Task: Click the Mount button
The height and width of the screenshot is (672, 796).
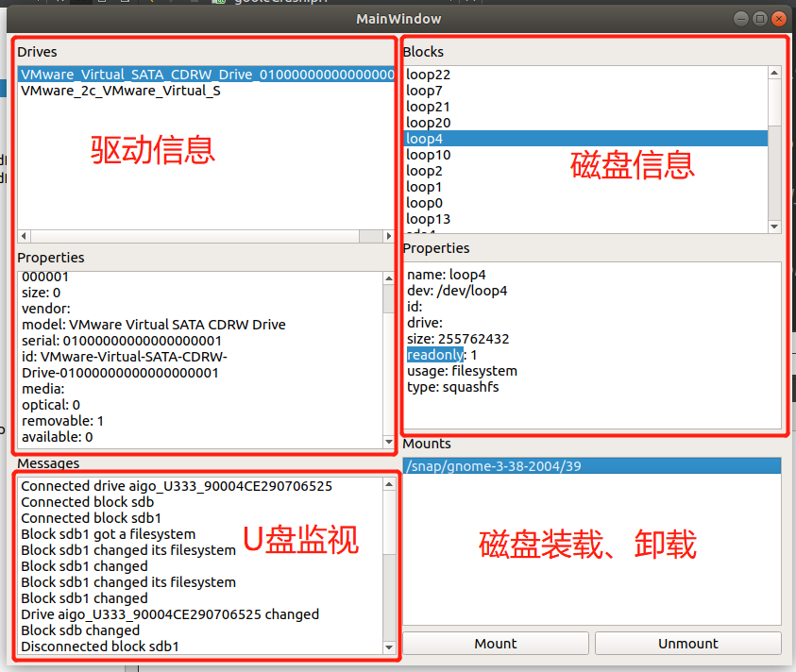Action: point(495,643)
